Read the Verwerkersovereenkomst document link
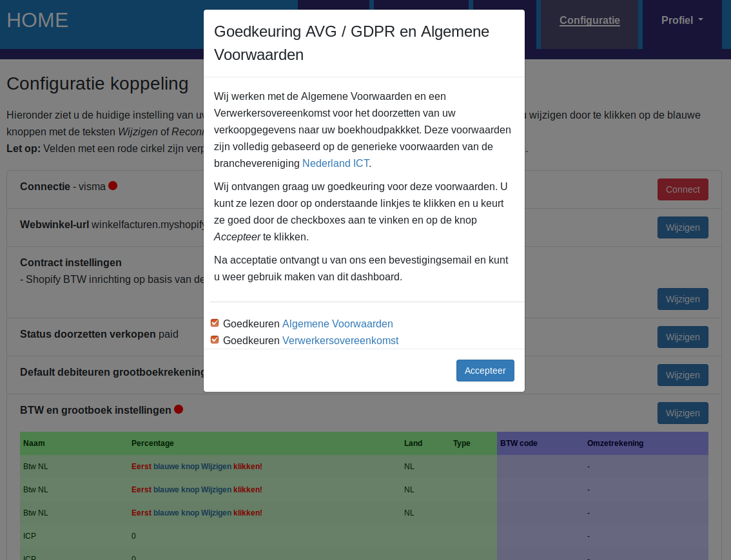The height and width of the screenshot is (560, 731). point(340,341)
